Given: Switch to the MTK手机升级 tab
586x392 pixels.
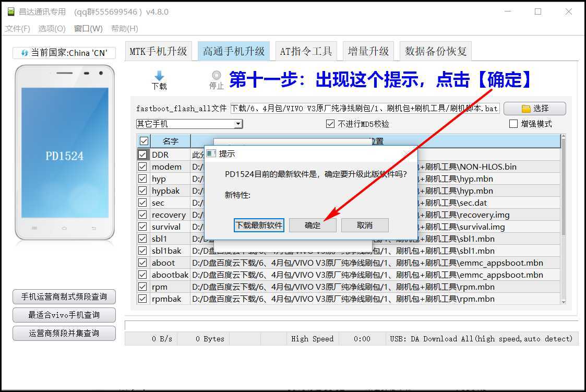Looking at the screenshot, I should [x=158, y=51].
